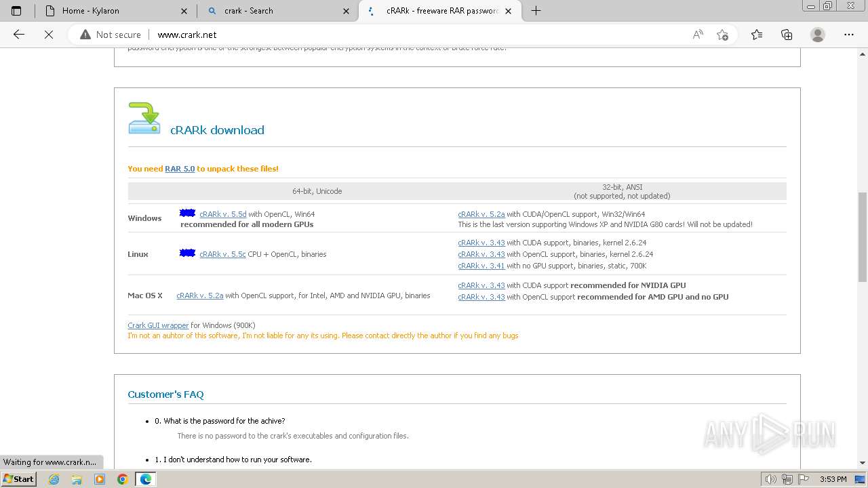The image size is (868, 488).
Task: Restore down the browser window
Action: (x=827, y=6)
